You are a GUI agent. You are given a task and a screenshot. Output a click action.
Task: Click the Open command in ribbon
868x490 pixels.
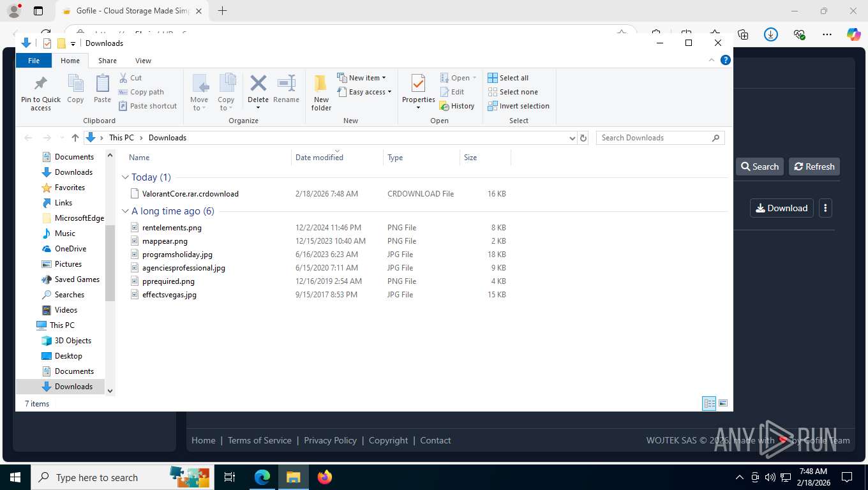point(458,78)
